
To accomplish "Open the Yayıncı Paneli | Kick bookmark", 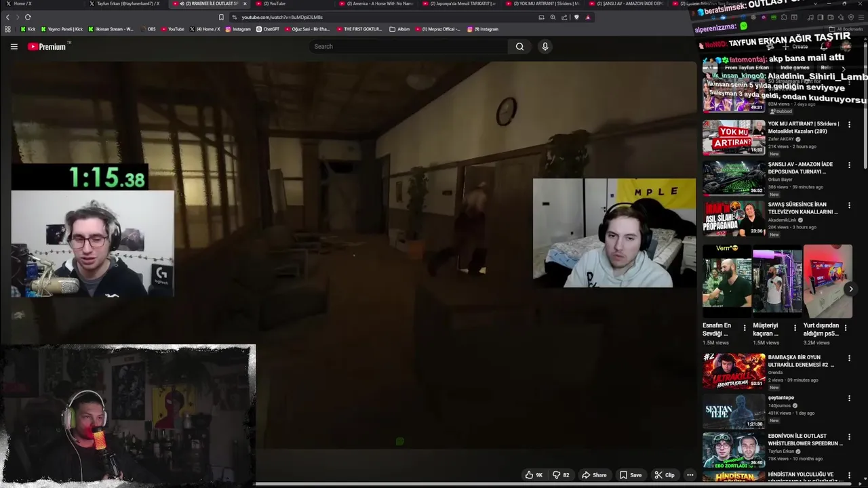I will (62, 29).
